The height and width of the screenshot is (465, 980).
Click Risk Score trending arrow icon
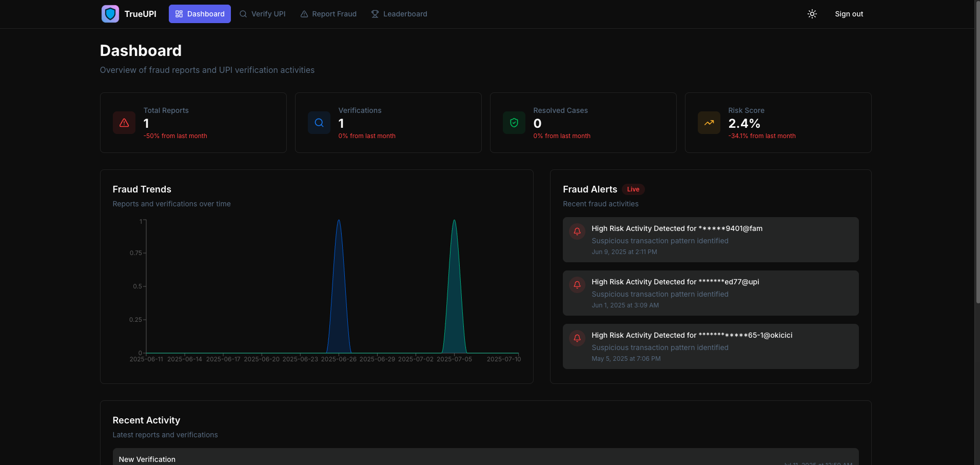click(709, 123)
